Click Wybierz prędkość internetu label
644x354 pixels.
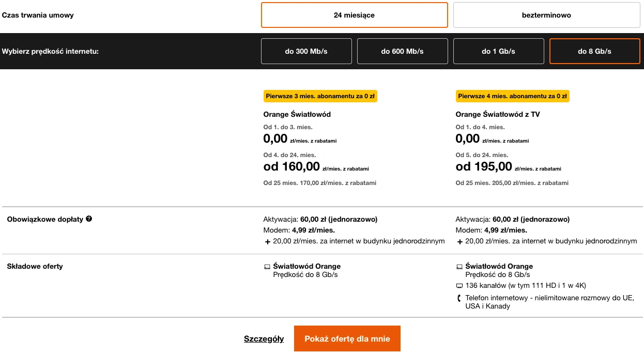point(51,52)
